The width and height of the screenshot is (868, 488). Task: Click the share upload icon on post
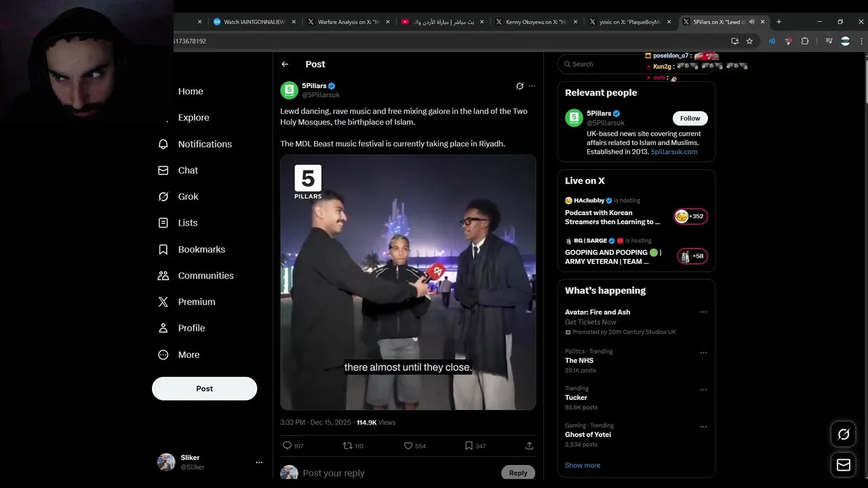(x=529, y=445)
